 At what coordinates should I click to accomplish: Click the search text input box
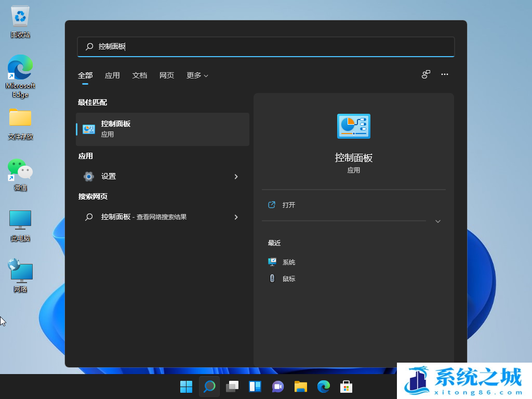point(265,47)
